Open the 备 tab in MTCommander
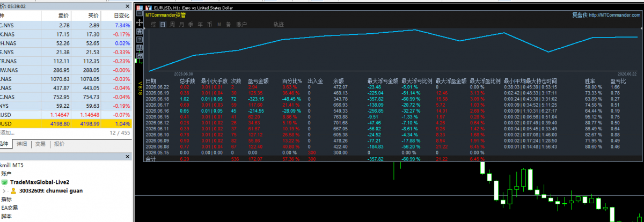Screen dimensions: 644x222 [x=228, y=25]
